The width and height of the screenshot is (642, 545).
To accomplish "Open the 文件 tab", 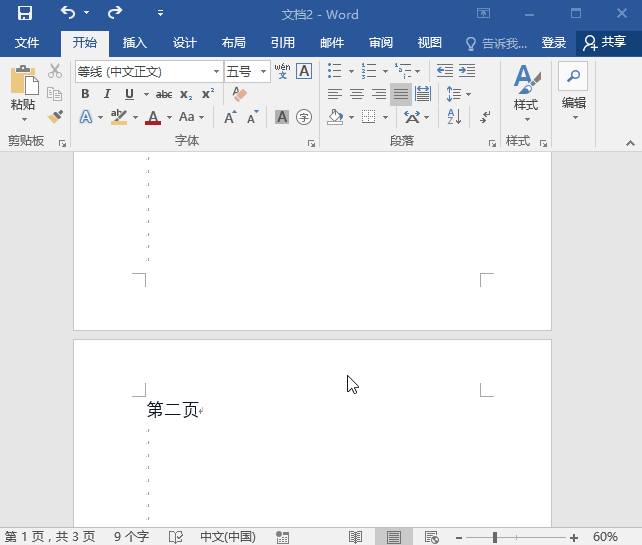I will click(27, 43).
